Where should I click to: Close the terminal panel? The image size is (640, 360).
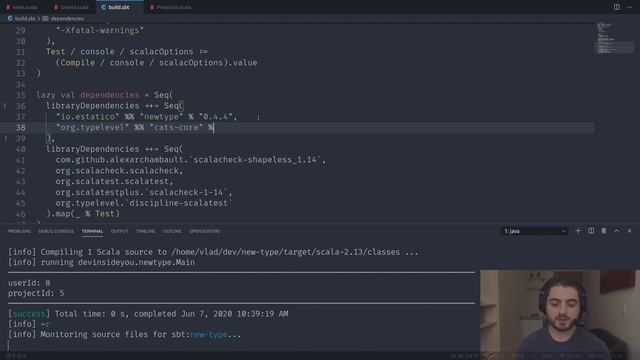[629, 231]
